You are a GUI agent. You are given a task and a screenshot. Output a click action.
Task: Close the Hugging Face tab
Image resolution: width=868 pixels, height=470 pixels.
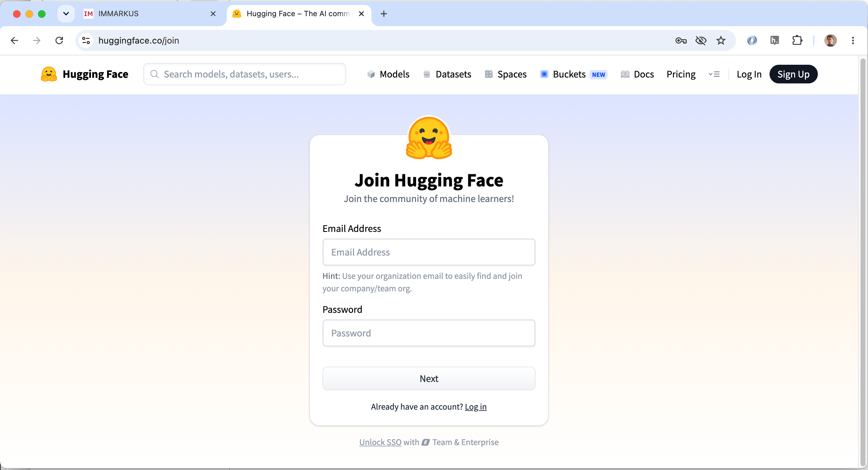361,14
